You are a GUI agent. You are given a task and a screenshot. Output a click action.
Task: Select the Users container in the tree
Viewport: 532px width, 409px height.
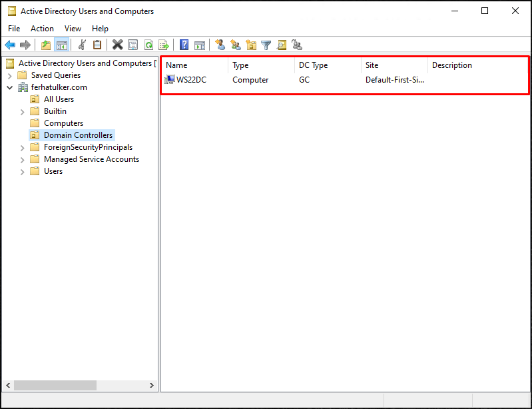click(53, 171)
